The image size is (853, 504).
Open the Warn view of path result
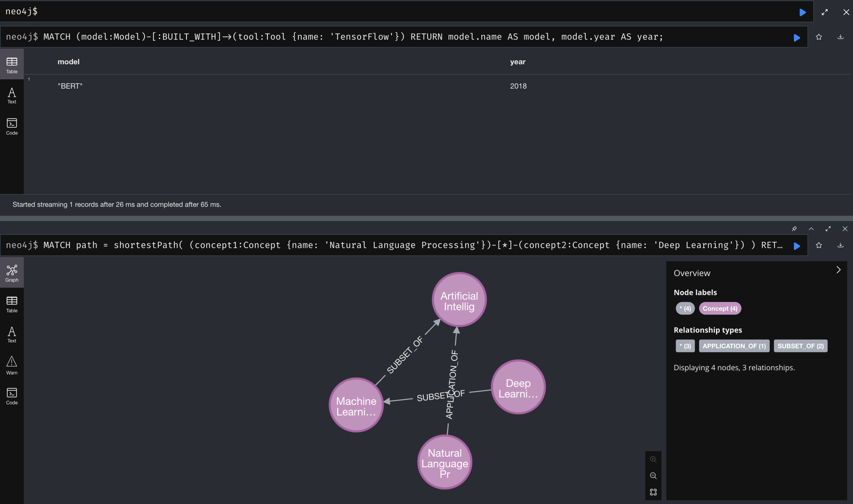pyautogui.click(x=12, y=365)
